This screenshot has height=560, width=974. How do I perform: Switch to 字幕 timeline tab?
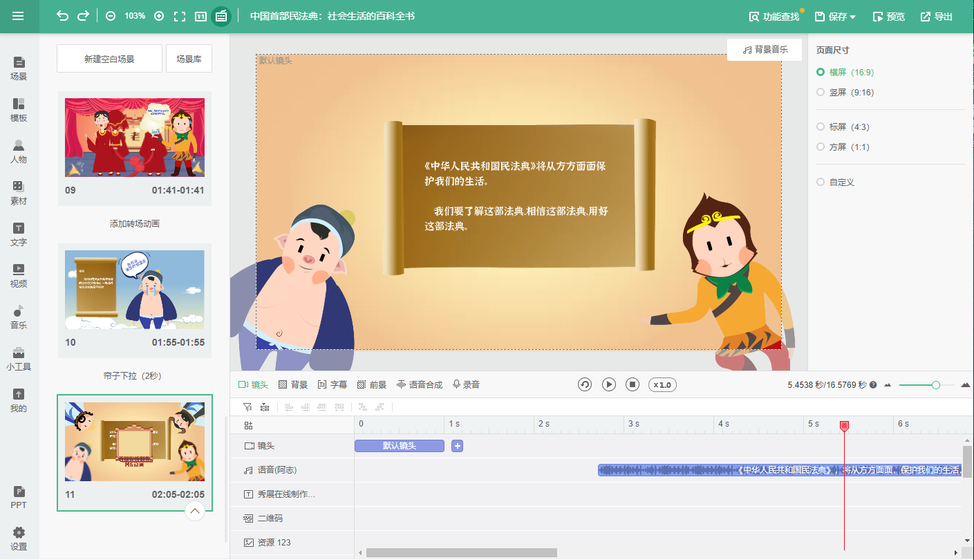(x=333, y=384)
